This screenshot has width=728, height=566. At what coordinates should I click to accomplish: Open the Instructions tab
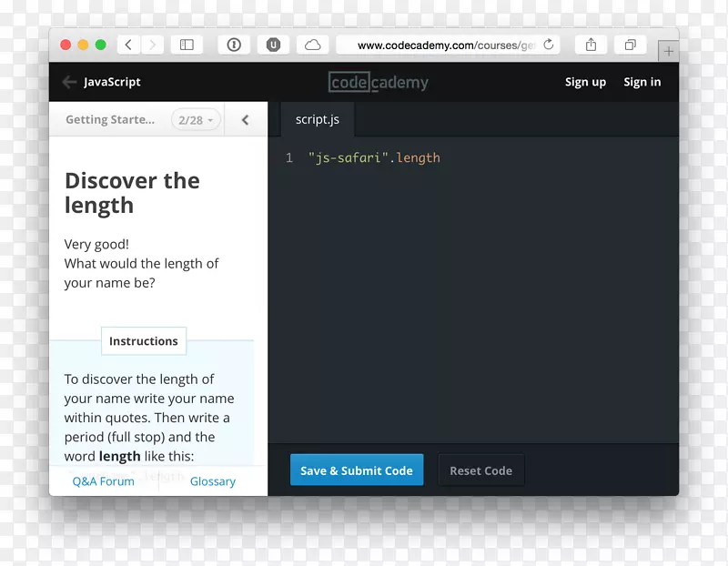[144, 341]
